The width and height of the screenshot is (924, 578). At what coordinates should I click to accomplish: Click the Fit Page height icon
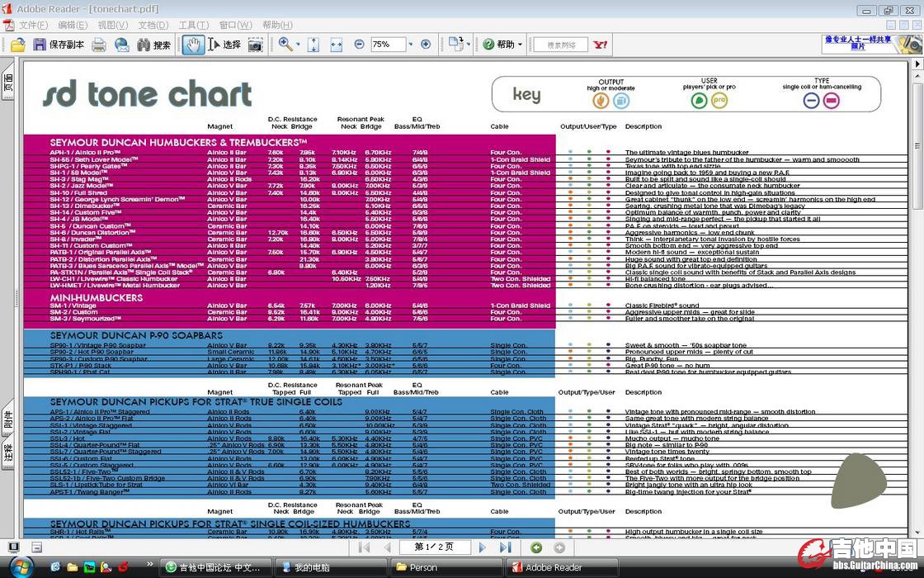tap(313, 45)
